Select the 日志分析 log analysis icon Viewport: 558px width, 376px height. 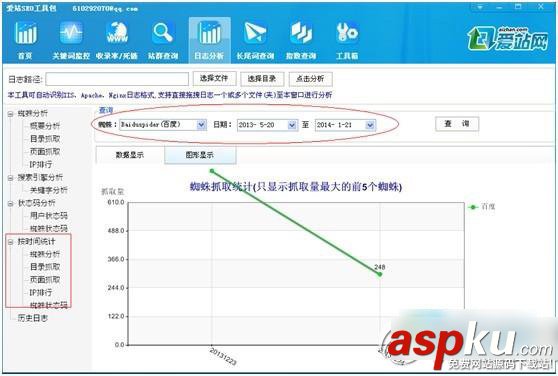[x=209, y=40]
